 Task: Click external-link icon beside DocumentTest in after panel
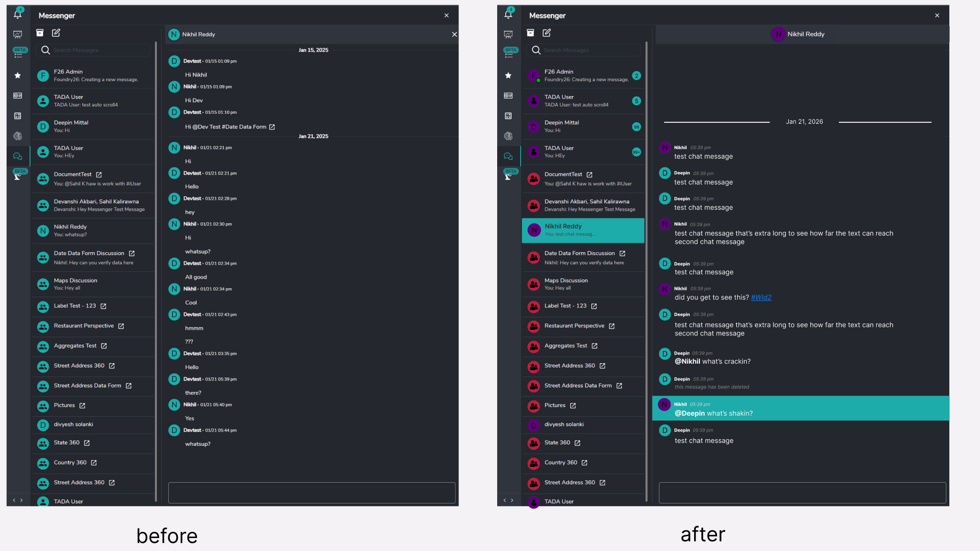589,175
